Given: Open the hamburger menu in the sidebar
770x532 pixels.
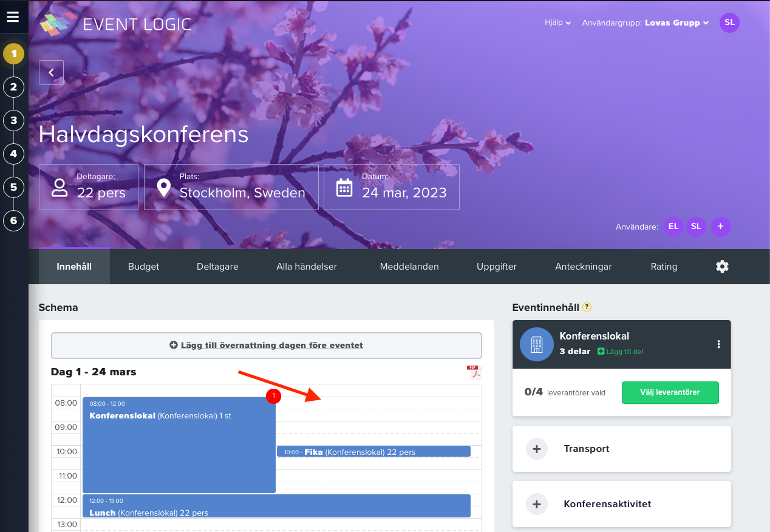Looking at the screenshot, I should click(x=13, y=16).
